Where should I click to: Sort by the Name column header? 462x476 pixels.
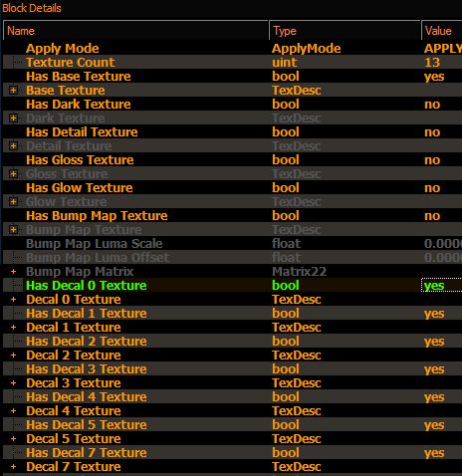pos(135,31)
